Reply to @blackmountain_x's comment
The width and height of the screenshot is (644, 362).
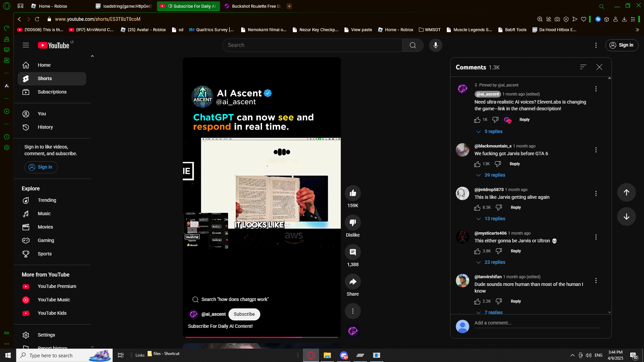[515, 164]
